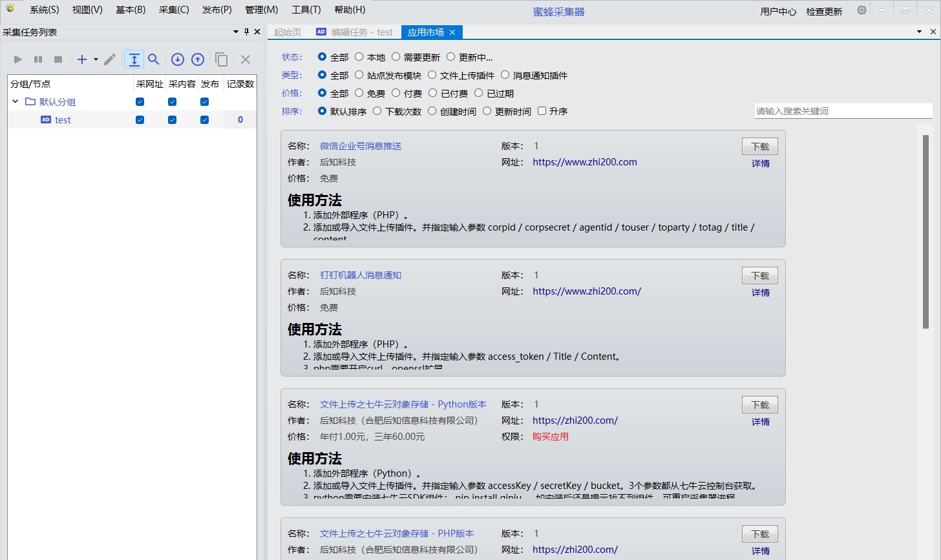
Task: Open the settings gear icon in title bar
Action: [x=862, y=10]
